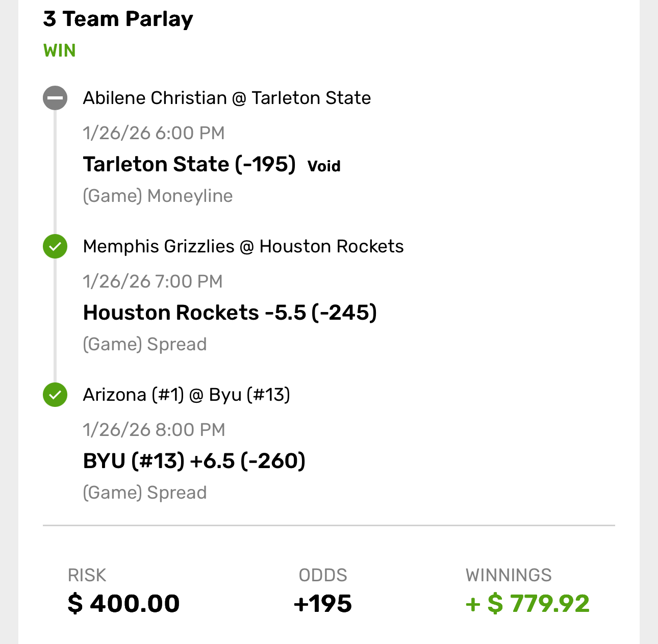Open the Abilene Christian @ Tarleton State matchup
This screenshot has width=658, height=644.
pos(227,98)
